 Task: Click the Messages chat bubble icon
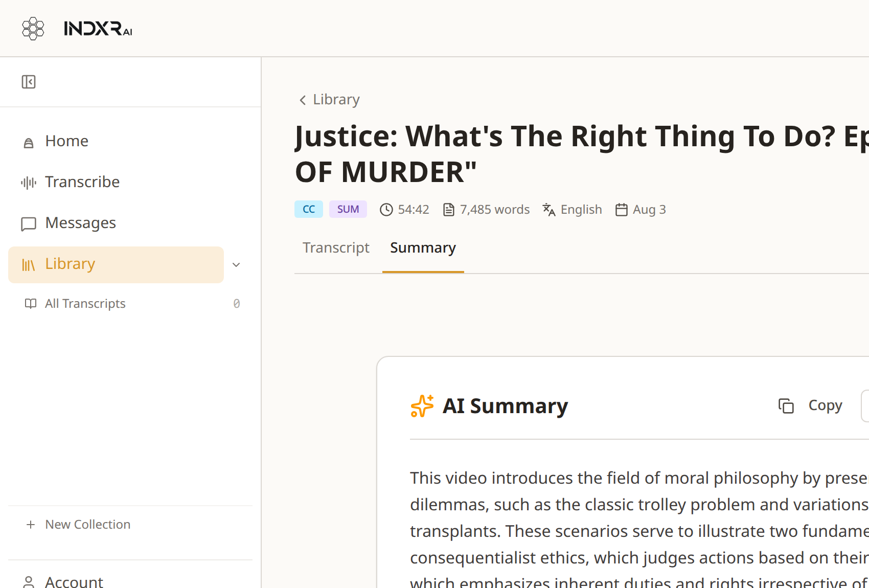click(x=29, y=224)
